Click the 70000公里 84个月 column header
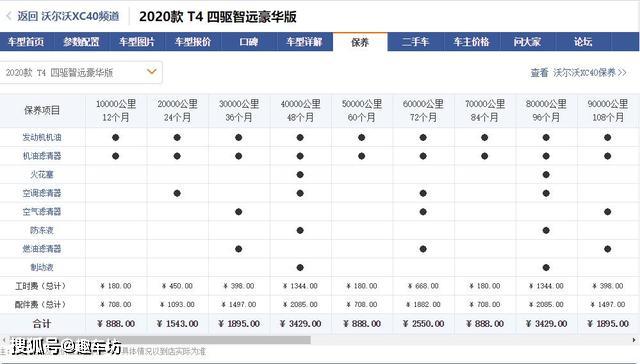The width and height of the screenshot is (640, 364). point(485,111)
